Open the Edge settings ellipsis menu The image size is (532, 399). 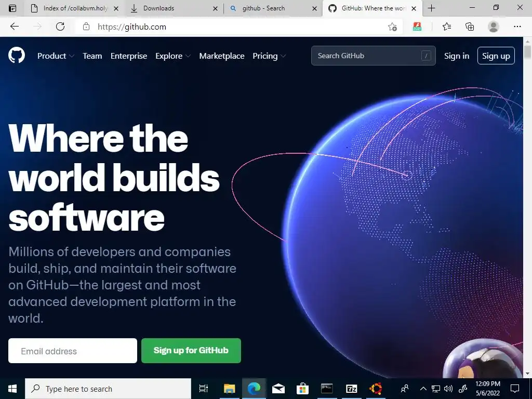[517, 26]
